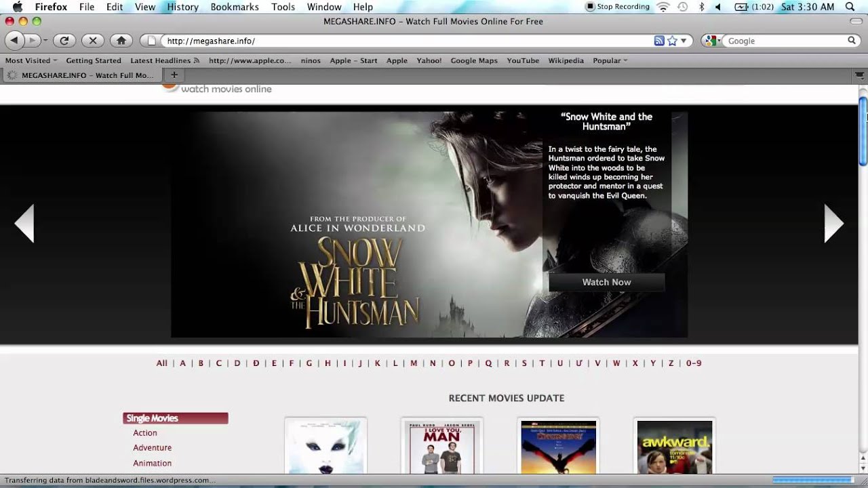
Task: Filter movies by letter A
Action: pos(182,363)
